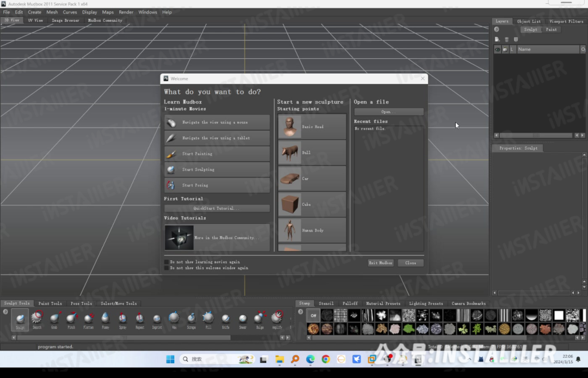588x378 pixels.
Task: Click right arrow of Sculpt Tools scrollbar
Action: pos(287,338)
